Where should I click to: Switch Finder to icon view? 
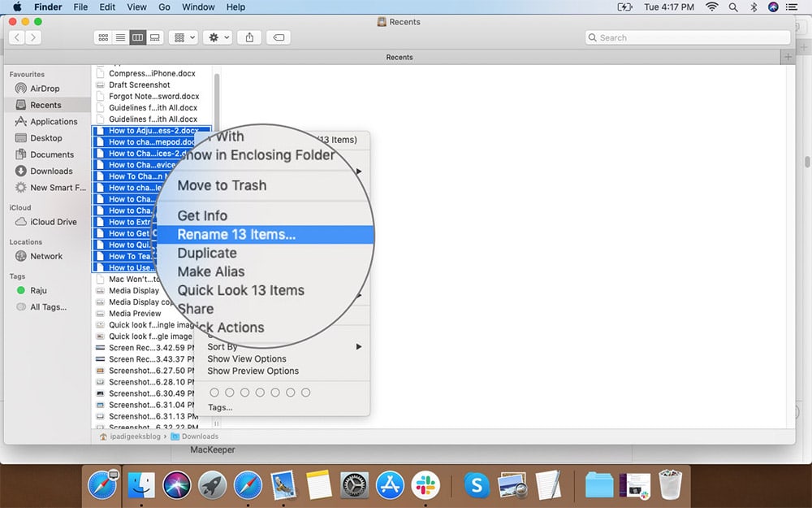pos(103,37)
